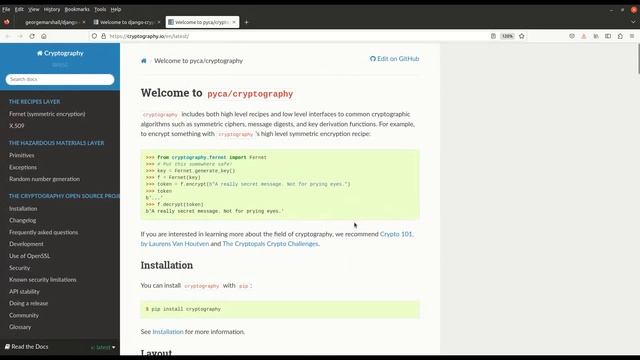The image size is (640, 360).
Task: Click the Cryptography home title in sidebar
Action: pos(60,53)
